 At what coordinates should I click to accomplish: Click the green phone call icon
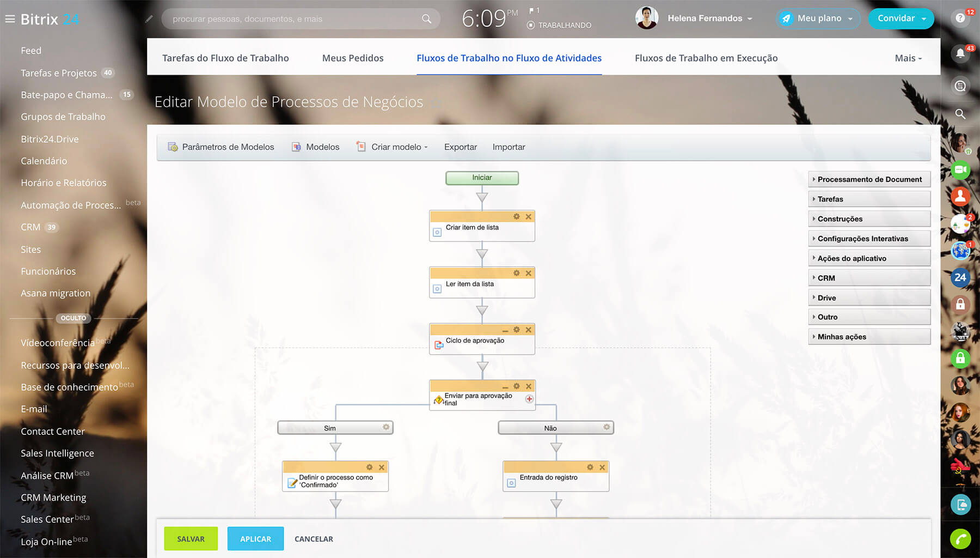click(x=960, y=539)
